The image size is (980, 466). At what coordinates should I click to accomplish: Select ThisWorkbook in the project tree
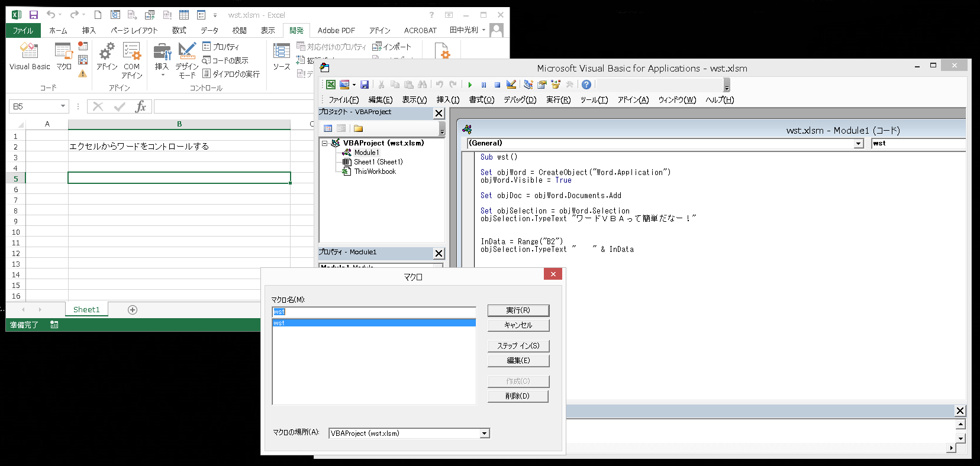375,171
